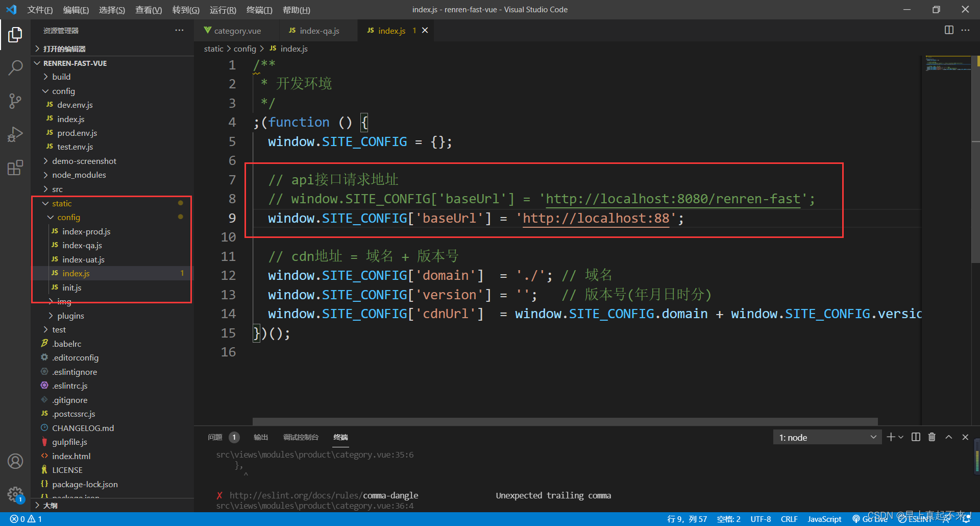The width and height of the screenshot is (980, 526).
Task: Open the .babelrc file
Action: coord(66,344)
